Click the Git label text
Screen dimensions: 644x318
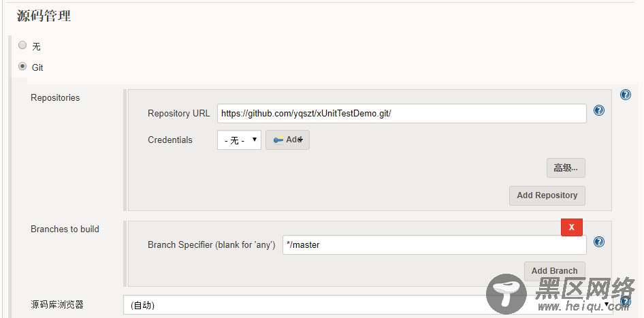point(37,67)
